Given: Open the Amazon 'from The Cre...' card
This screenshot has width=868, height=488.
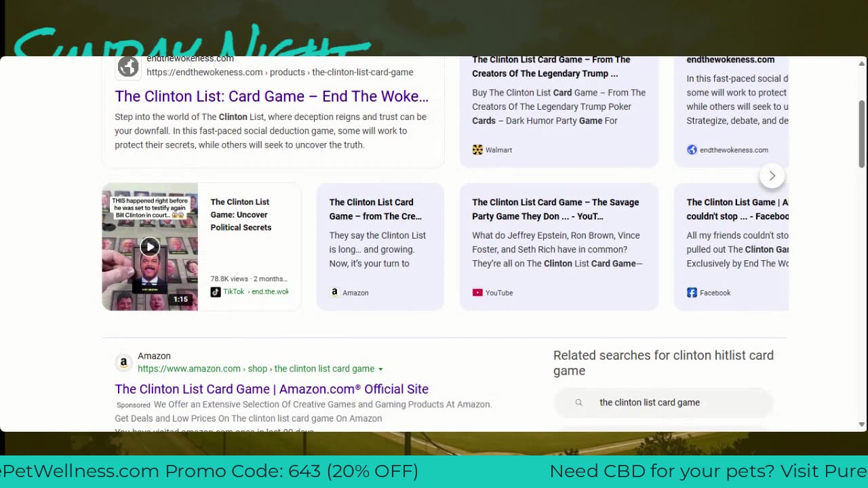Looking at the screenshot, I should (380, 247).
